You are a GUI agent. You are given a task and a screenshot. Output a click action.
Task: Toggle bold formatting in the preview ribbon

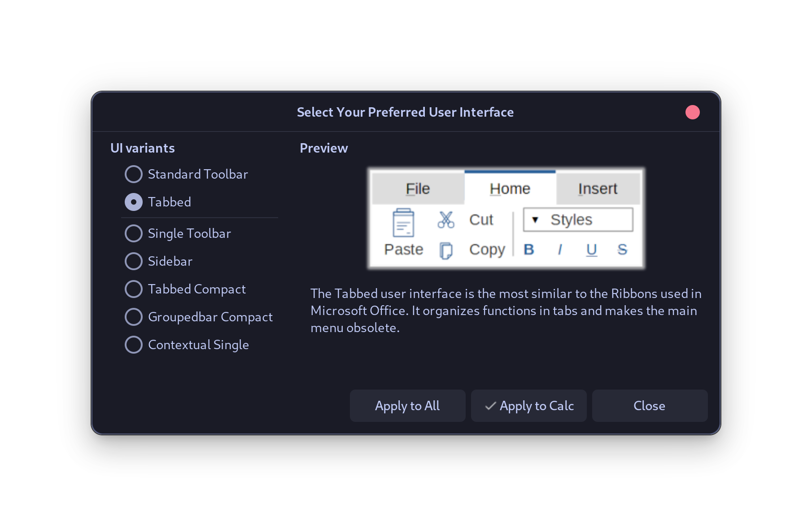[529, 250]
